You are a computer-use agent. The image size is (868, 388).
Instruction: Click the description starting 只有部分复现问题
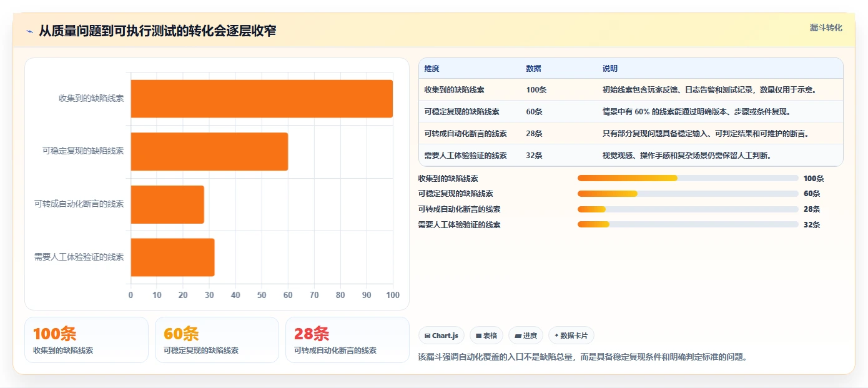tap(706, 134)
